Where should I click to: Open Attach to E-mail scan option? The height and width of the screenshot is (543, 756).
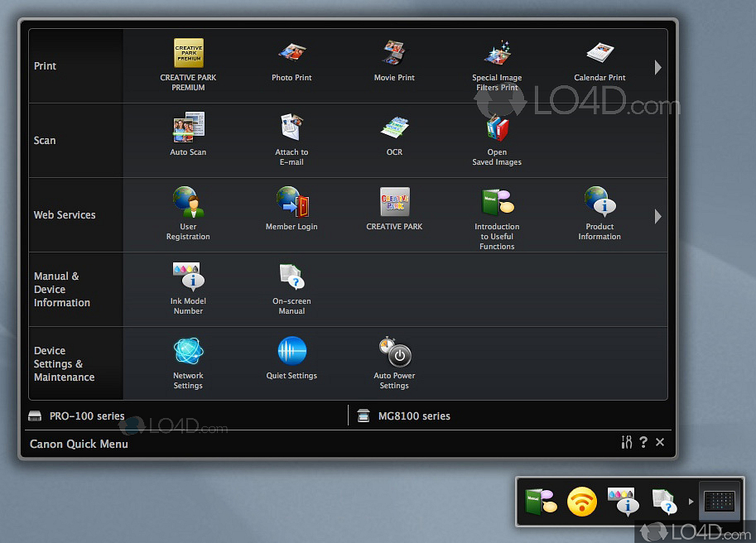click(x=291, y=128)
